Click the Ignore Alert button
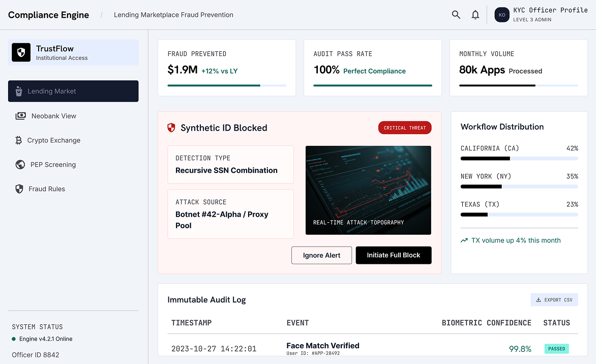Image resolution: width=596 pixels, height=364 pixels. [321, 255]
